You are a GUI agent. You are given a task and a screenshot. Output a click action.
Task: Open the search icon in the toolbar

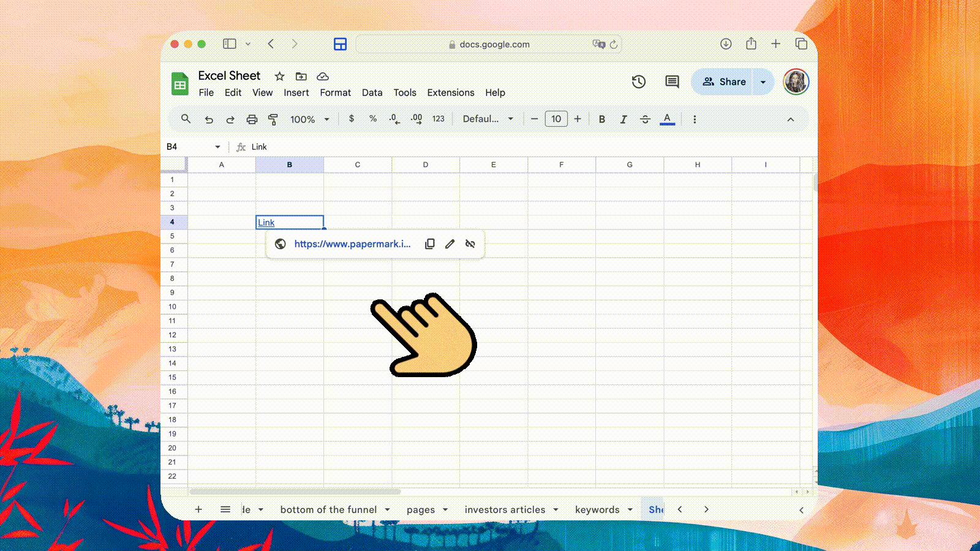186,119
